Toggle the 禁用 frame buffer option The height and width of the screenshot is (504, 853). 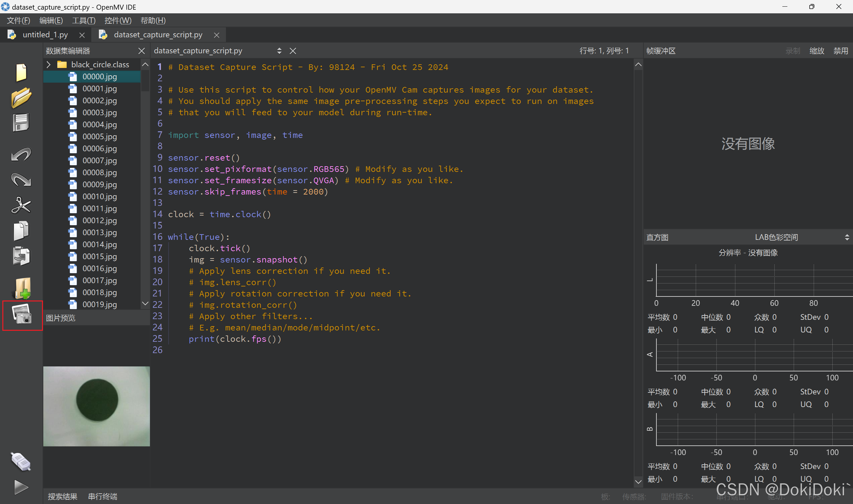840,51
